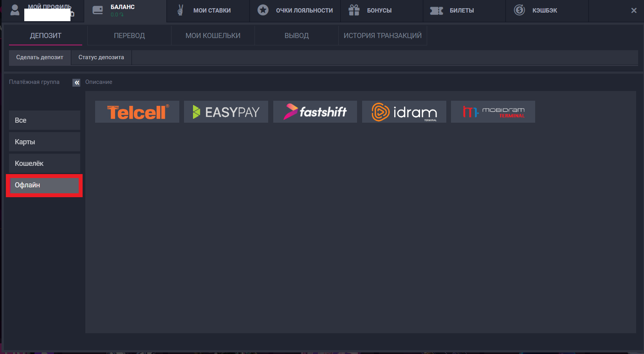This screenshot has width=644, height=354.
Task: Close the account window
Action: 634,11
